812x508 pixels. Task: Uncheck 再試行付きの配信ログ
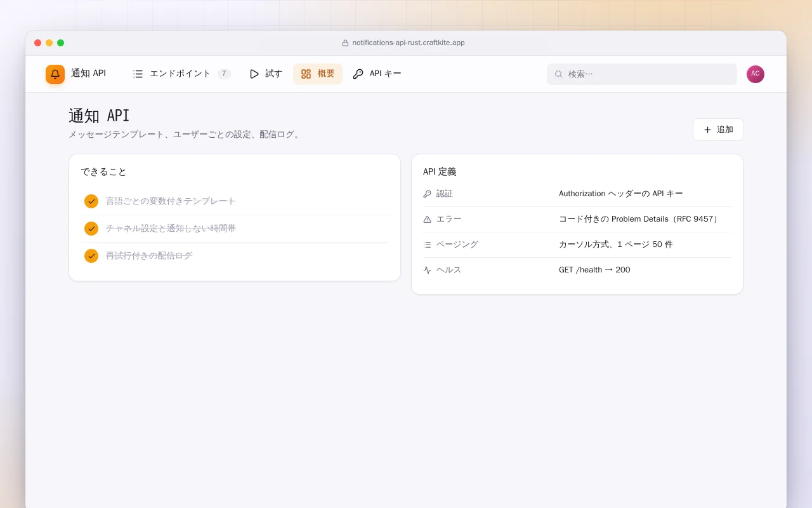91,256
